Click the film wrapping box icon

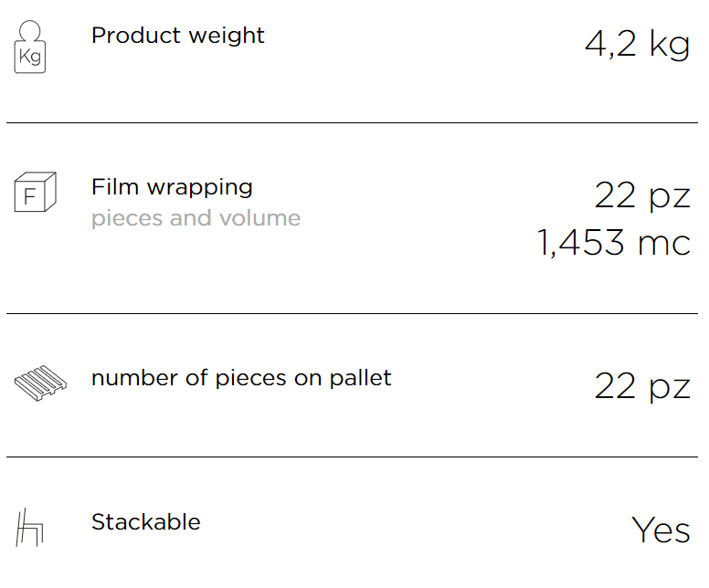[36, 192]
